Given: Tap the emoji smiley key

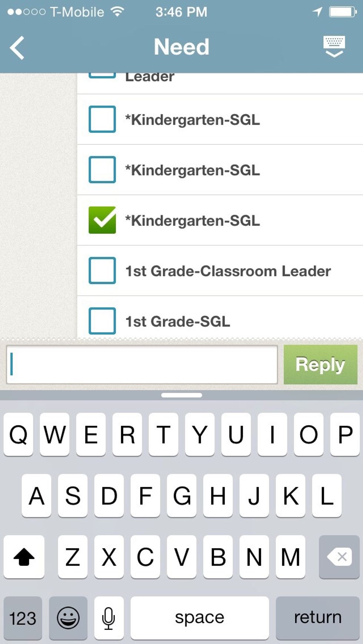Looking at the screenshot, I should (68, 618).
